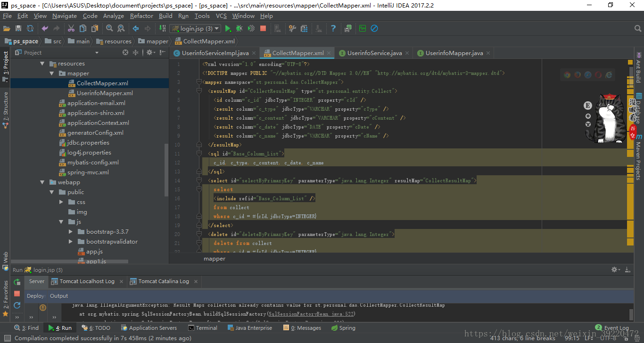The width and height of the screenshot is (644, 343).
Task: Click Collapse All icon in Project panel
Action: click(136, 53)
